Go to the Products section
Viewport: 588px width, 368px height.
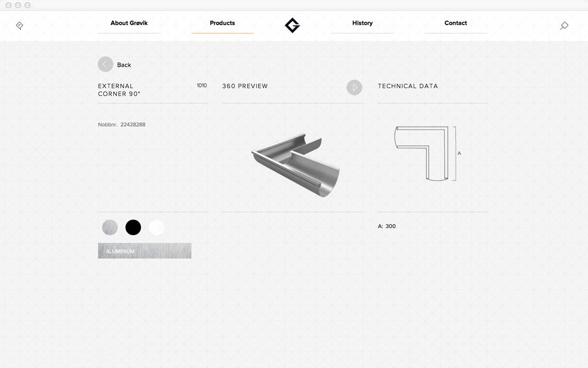222,23
